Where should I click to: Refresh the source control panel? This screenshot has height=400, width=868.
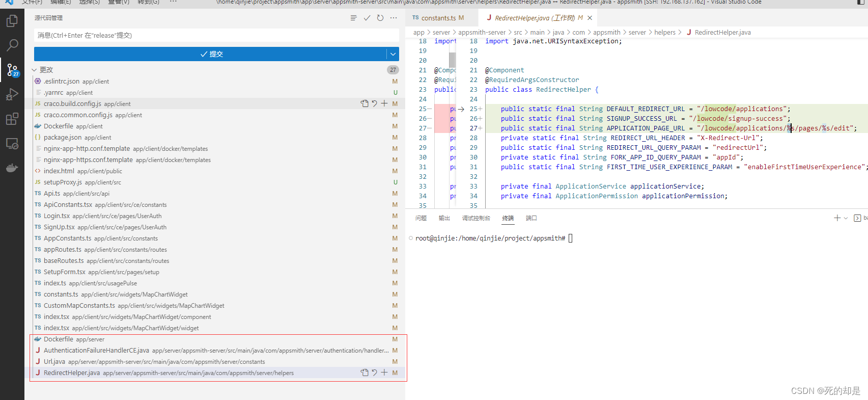click(x=380, y=18)
